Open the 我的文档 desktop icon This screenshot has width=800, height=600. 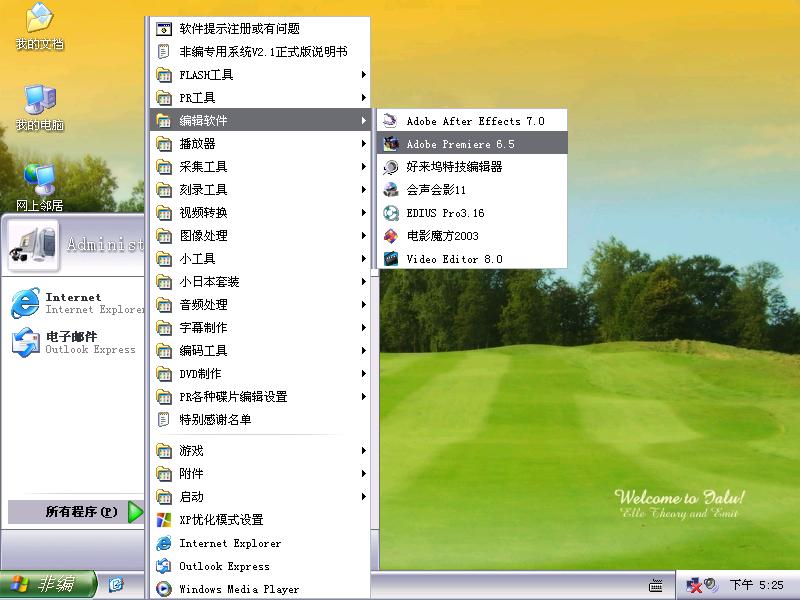(40, 27)
